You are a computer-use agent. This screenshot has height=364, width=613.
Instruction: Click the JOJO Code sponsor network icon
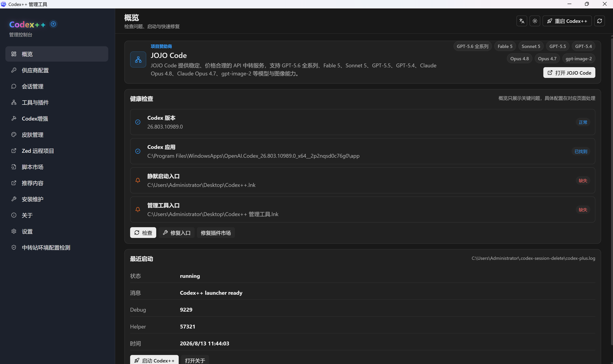138,59
